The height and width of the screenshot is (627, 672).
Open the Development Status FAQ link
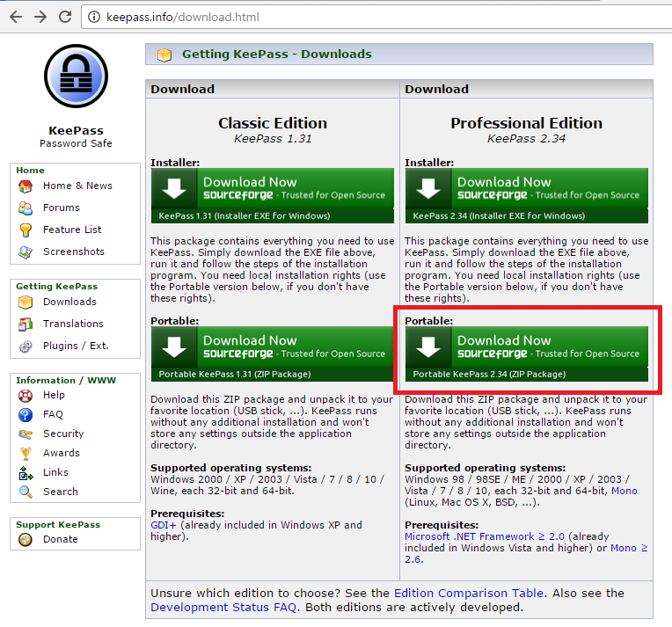[x=223, y=608]
